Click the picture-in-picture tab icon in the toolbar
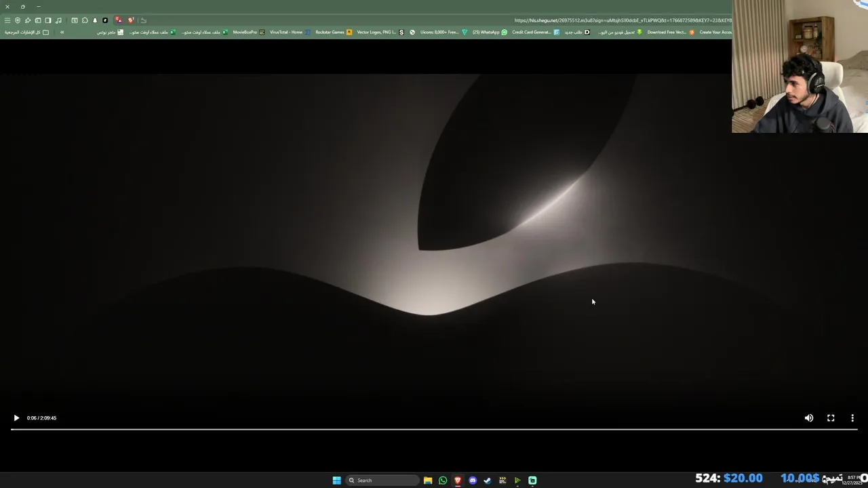Image resolution: width=868 pixels, height=488 pixels. pos(38,20)
